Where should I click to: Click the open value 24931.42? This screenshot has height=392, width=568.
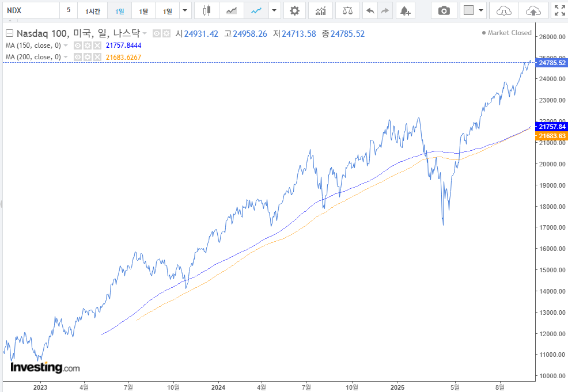pos(201,33)
